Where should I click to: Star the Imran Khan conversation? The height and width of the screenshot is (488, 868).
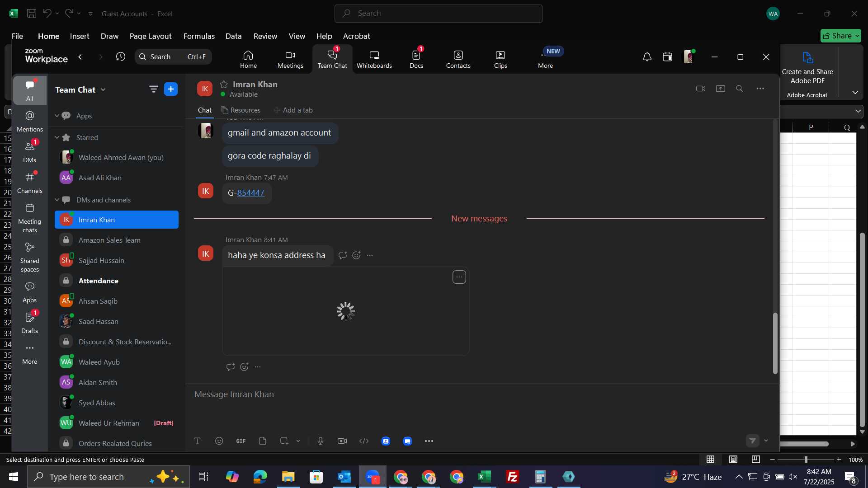224,84
